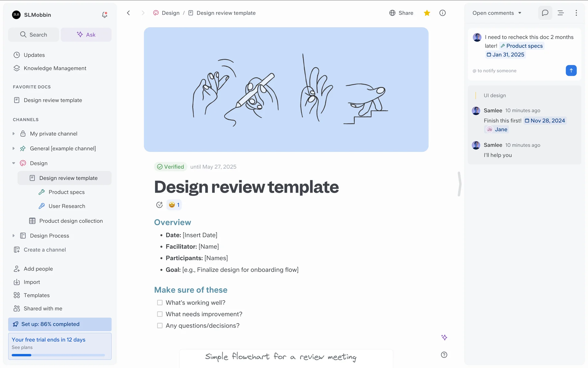
Task: Switch to the Ask tab
Action: click(86, 35)
